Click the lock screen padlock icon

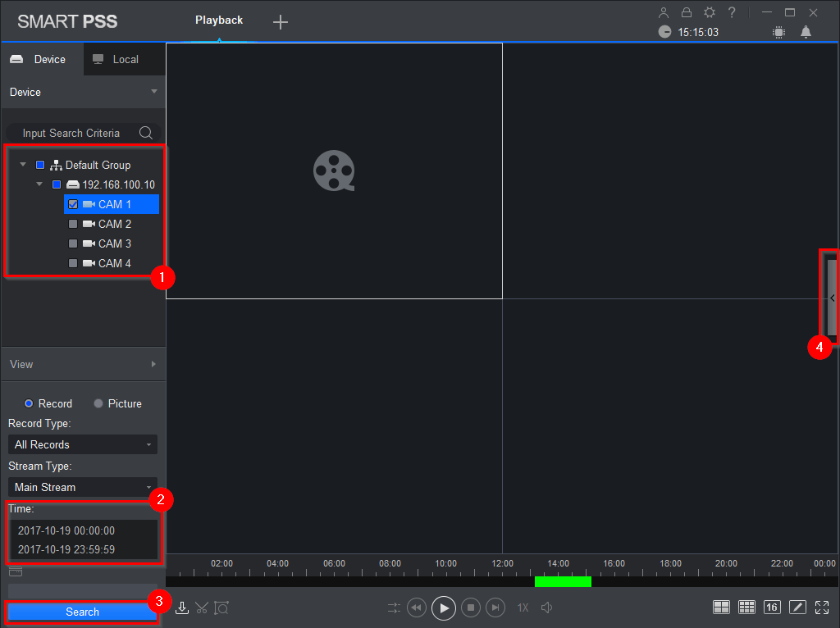[x=687, y=12]
